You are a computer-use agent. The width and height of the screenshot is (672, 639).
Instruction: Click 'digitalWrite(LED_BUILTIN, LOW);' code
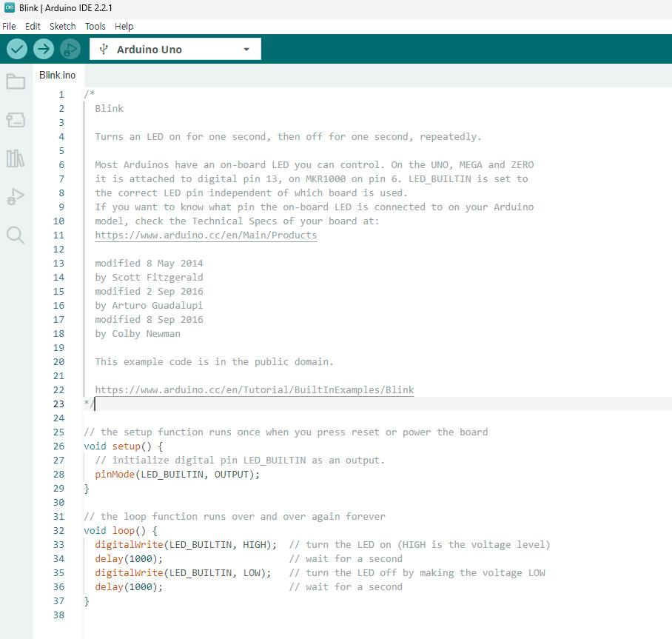pyautogui.click(x=183, y=573)
